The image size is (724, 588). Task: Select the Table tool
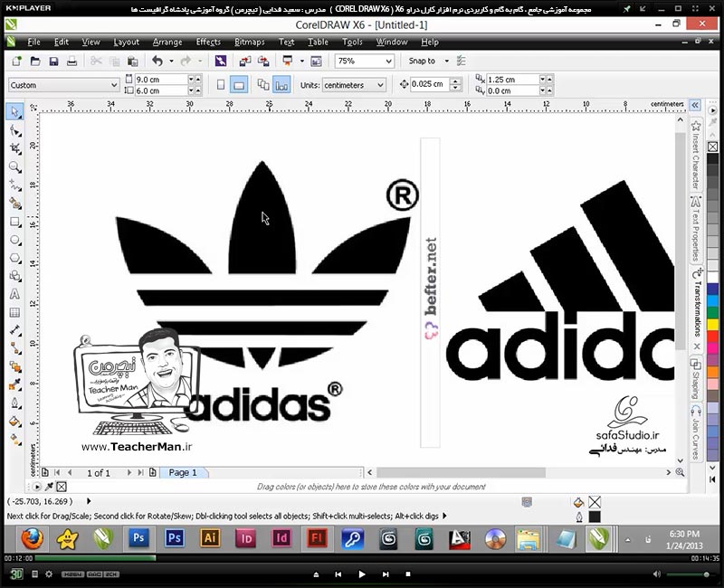[x=14, y=312]
